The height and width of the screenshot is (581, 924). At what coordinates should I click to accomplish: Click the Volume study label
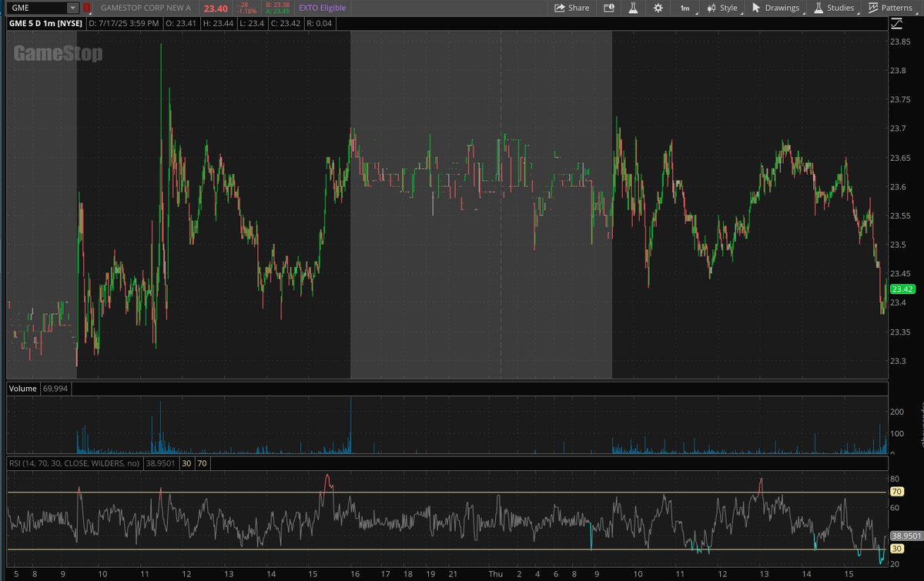click(x=22, y=389)
